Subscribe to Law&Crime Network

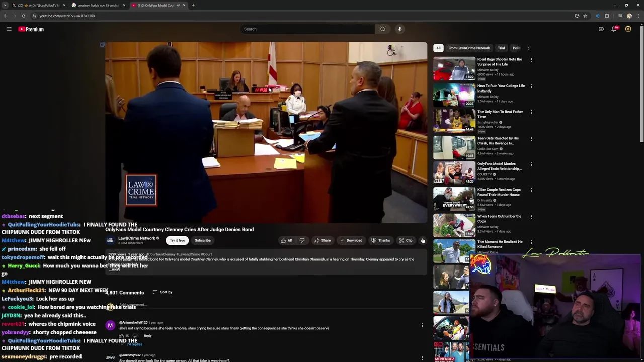203,240
